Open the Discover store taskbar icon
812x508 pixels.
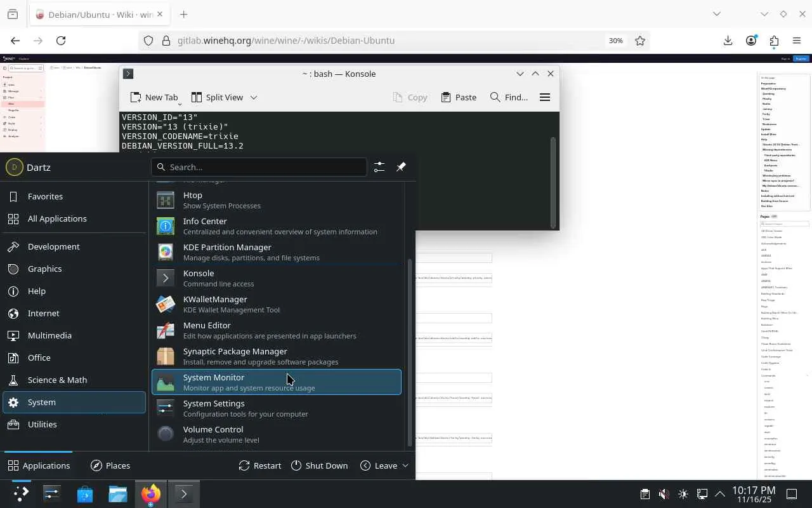[x=85, y=494]
